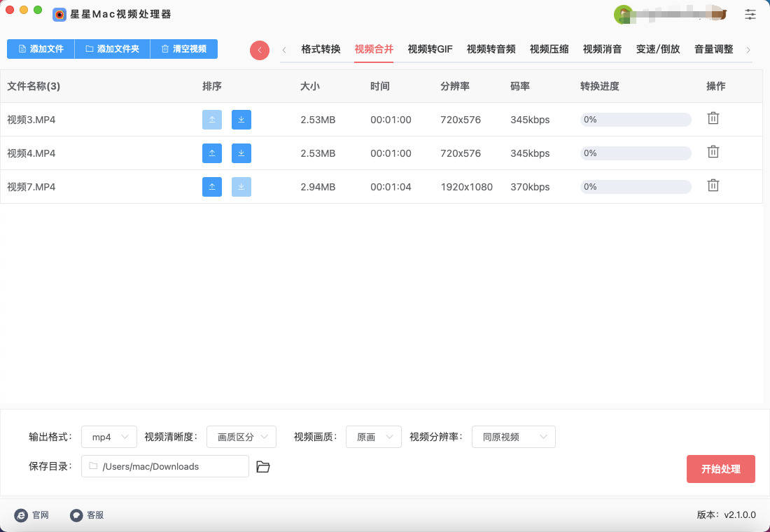This screenshot has height=532, width=770.
Task: Open the save directory folder browser
Action: coord(263,467)
